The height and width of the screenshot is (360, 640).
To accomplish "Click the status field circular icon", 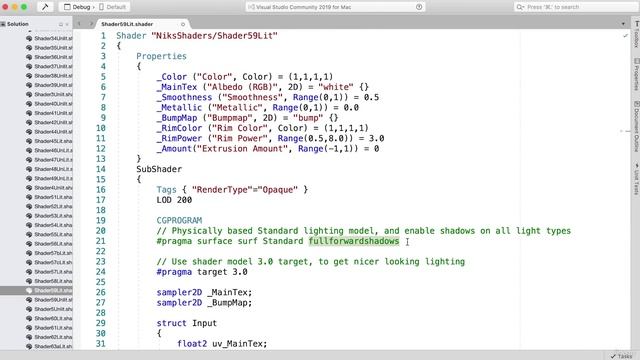I will [419, 7].
